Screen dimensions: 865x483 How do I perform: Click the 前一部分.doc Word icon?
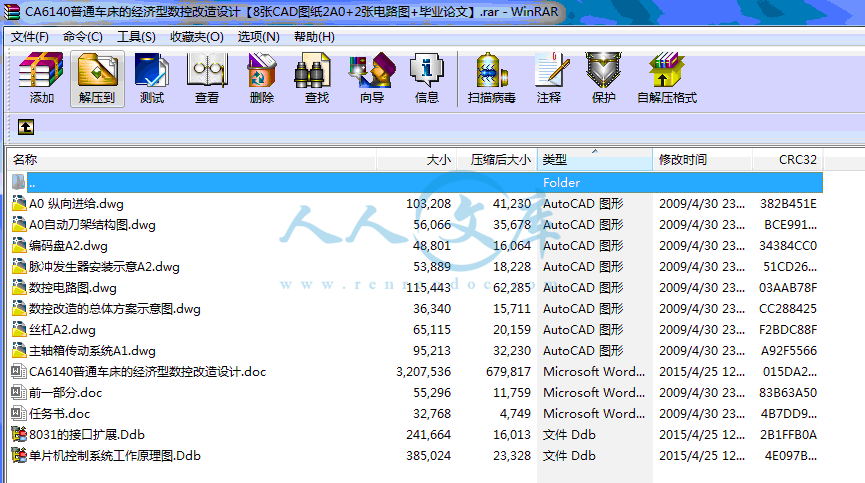(x=19, y=393)
